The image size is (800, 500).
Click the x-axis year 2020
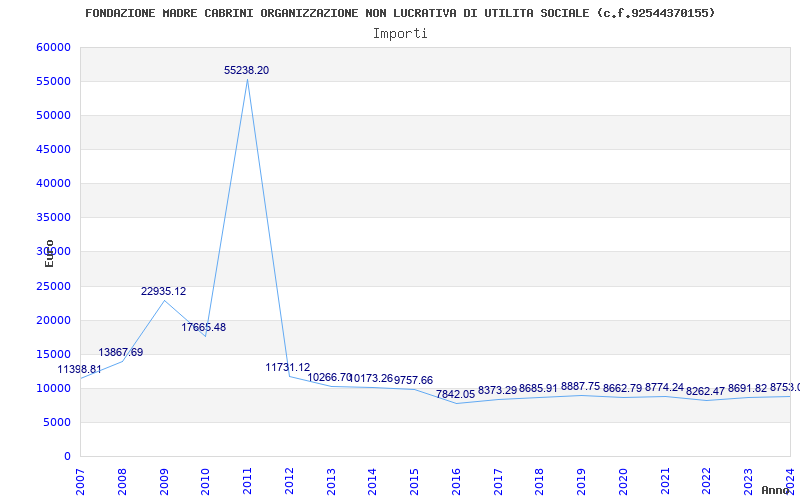click(623, 482)
